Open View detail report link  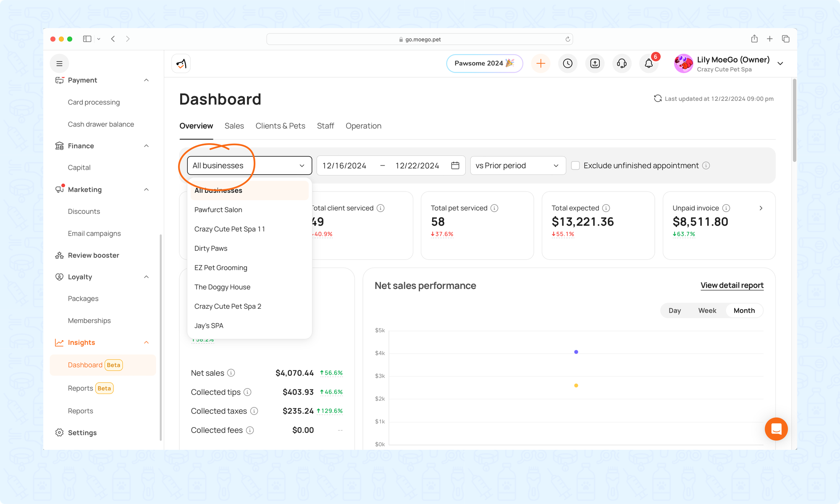(732, 285)
